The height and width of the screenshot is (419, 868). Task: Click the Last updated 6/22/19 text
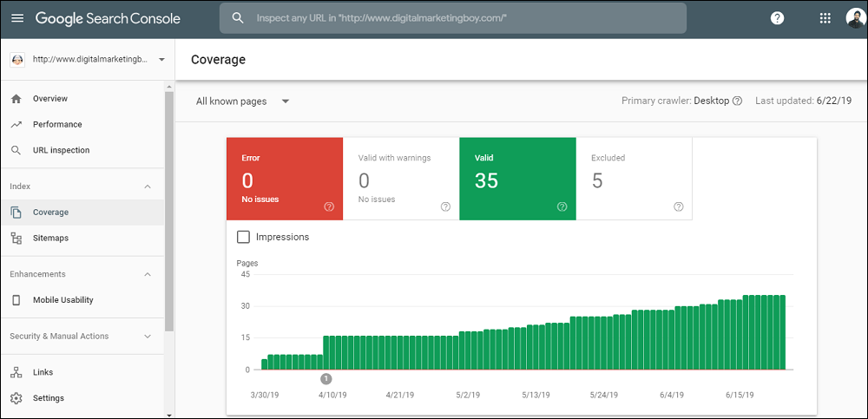[x=804, y=101]
